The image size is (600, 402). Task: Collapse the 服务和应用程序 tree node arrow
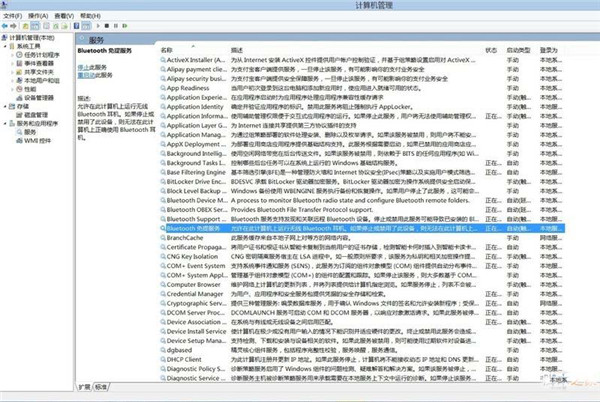coord(5,124)
